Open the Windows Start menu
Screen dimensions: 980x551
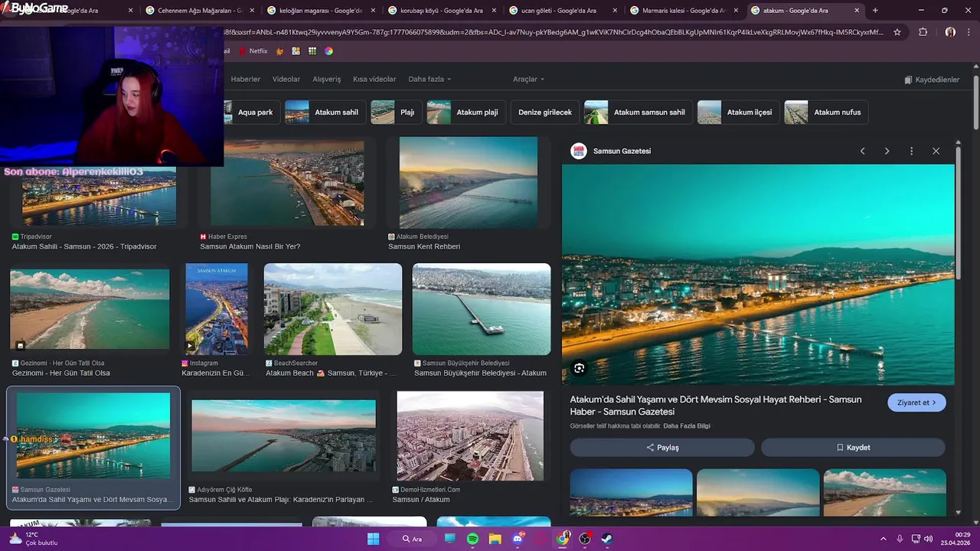[373, 539]
